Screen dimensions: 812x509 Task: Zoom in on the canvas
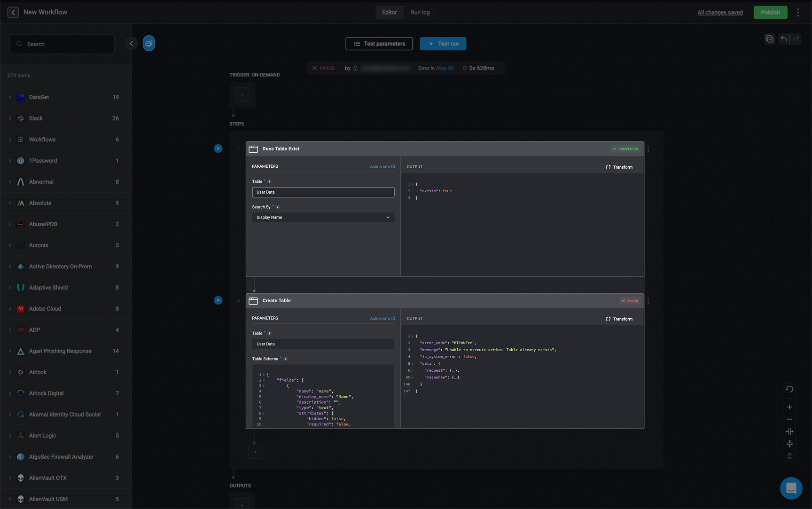789,407
